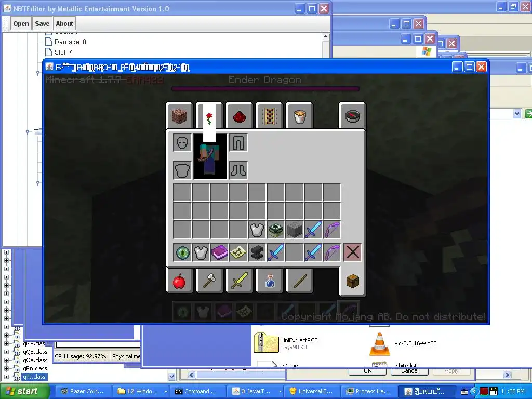Image resolution: width=532 pixels, height=399 pixels.
Task: Open the Building Blocks brick tab
Action: [x=179, y=116]
